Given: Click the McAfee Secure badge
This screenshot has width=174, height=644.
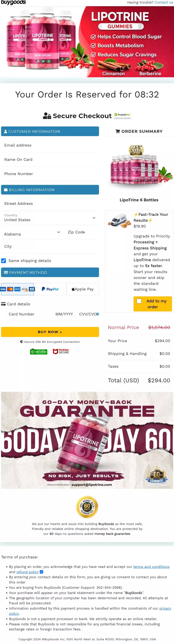Looking at the screenshot, I should (x=61, y=351).
